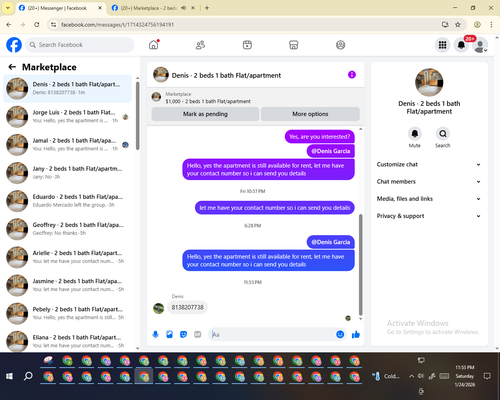The height and width of the screenshot is (400, 500).
Task: Reload the page
Action: point(37,24)
